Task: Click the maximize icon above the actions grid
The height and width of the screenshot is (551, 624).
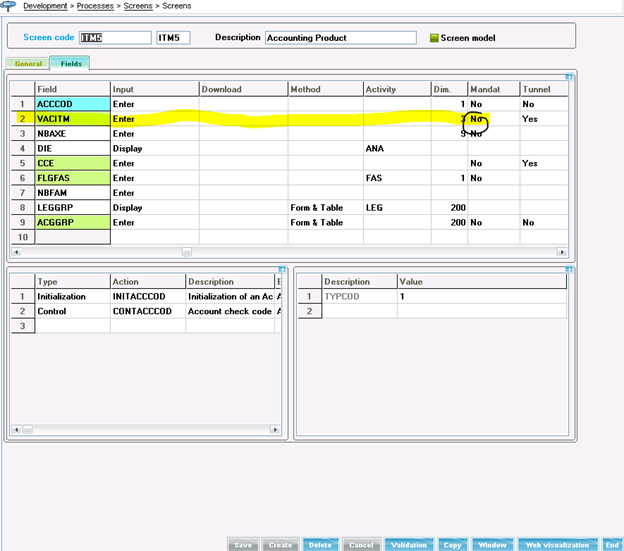Action: [282, 269]
